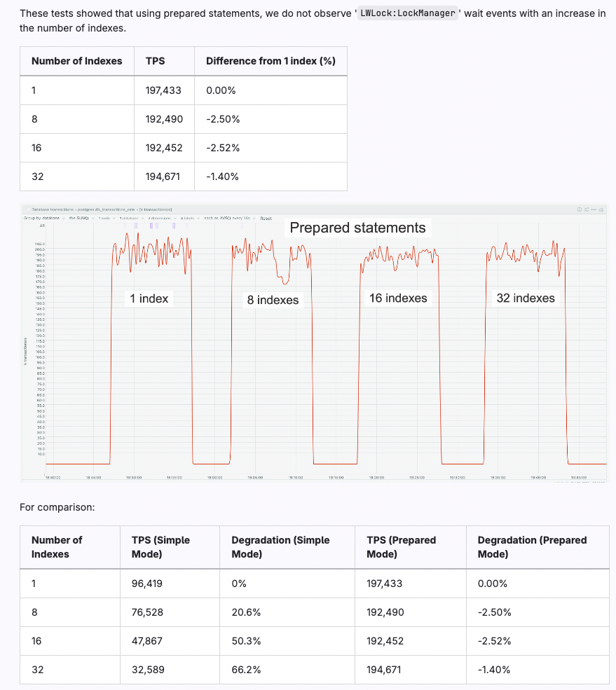Click the rightmost icon in chart header
The width and height of the screenshot is (616, 690).
click(602, 209)
